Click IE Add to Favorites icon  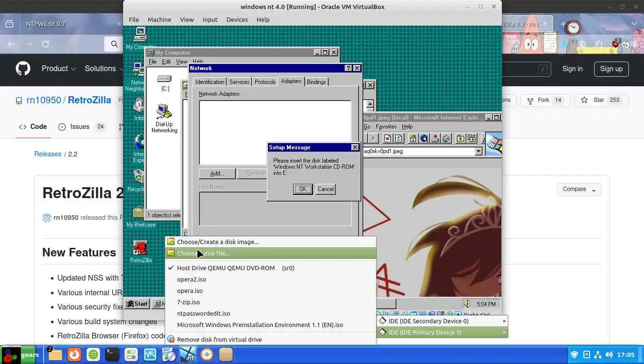(472, 138)
